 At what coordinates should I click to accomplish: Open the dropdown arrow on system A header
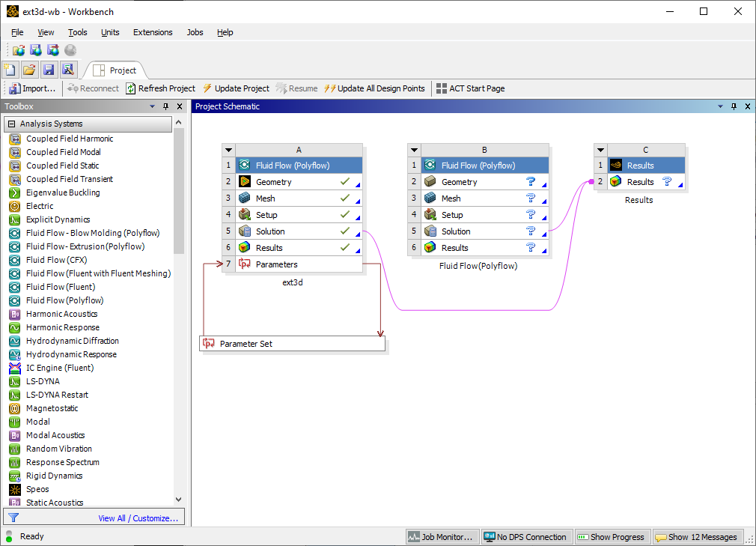pos(228,150)
